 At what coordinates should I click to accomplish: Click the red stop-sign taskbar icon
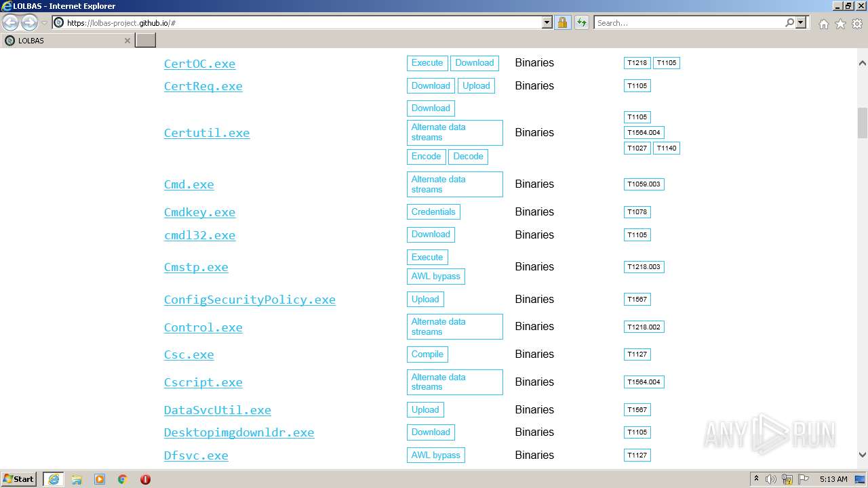145,479
